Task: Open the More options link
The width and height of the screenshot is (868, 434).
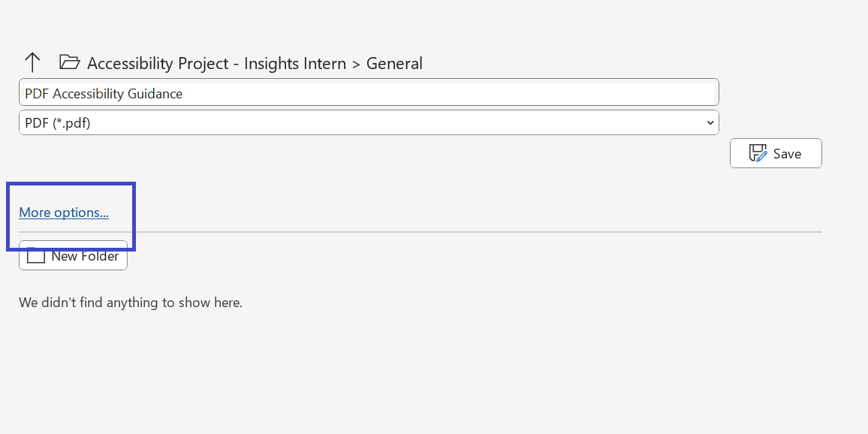Action: (x=64, y=212)
